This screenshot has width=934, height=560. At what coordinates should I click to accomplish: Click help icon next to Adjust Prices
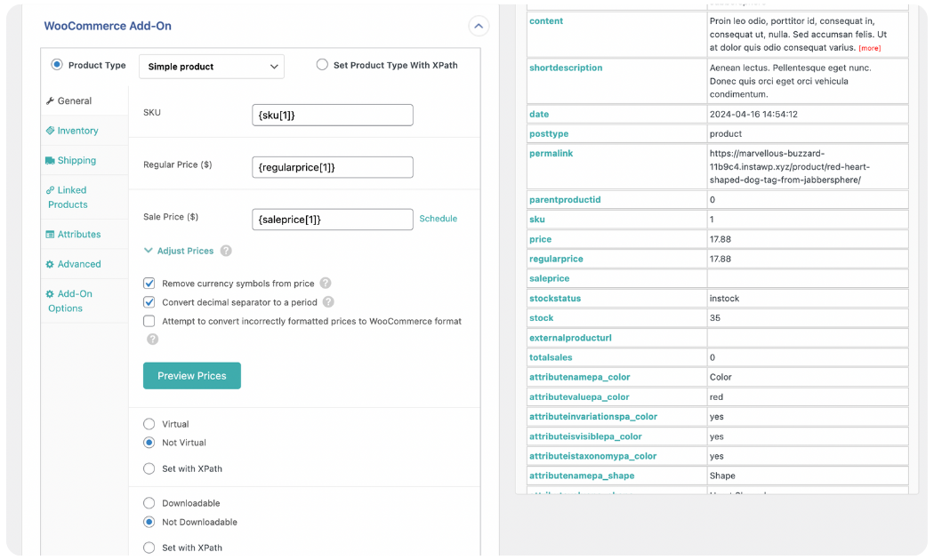pyautogui.click(x=226, y=252)
